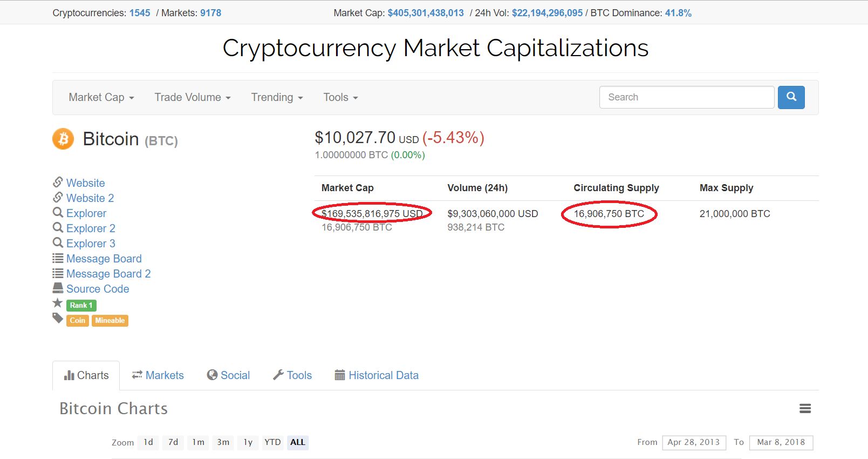Viewport: 868px width, 459px height.
Task: Click the Social globe icon
Action: pos(211,375)
